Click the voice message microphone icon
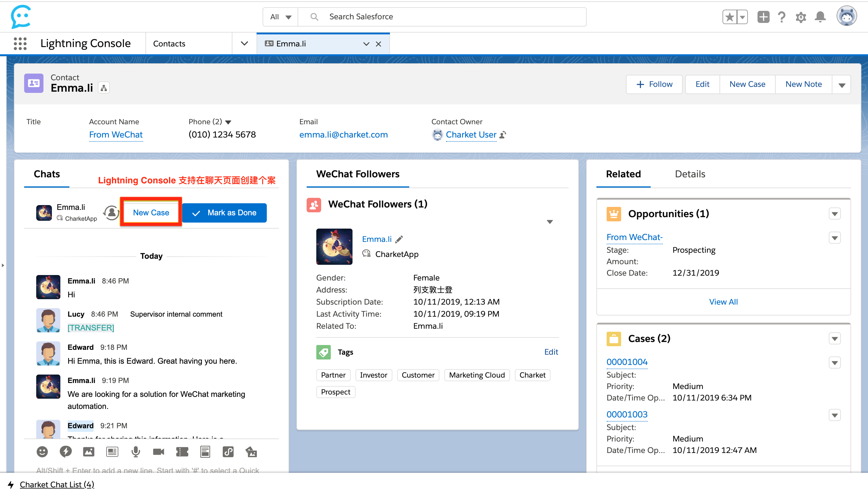The image size is (868, 497). click(136, 451)
